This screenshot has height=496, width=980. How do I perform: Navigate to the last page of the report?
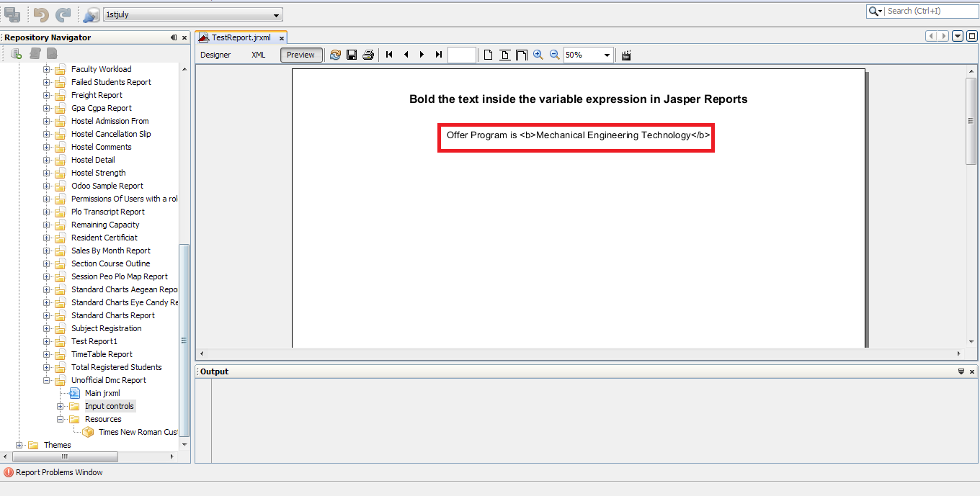(438, 55)
